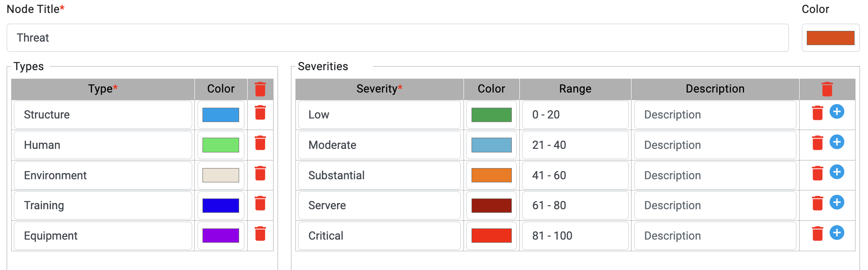Delete the Structure type row
The image size is (868, 270).
click(260, 113)
